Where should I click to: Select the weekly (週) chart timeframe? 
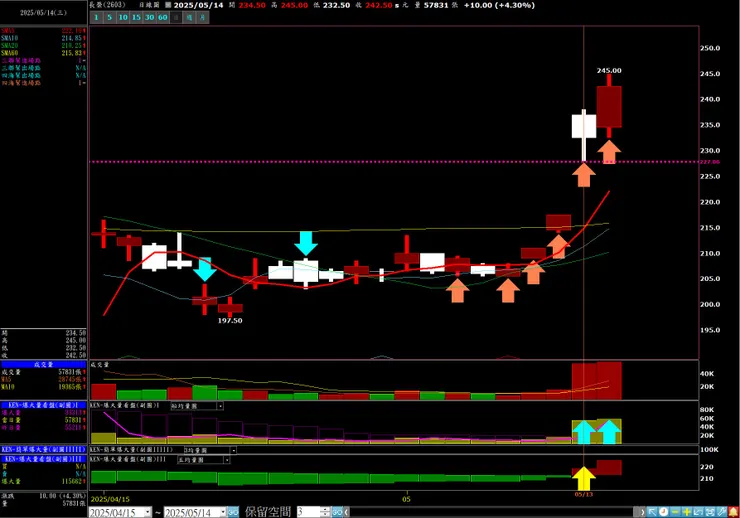189,17
